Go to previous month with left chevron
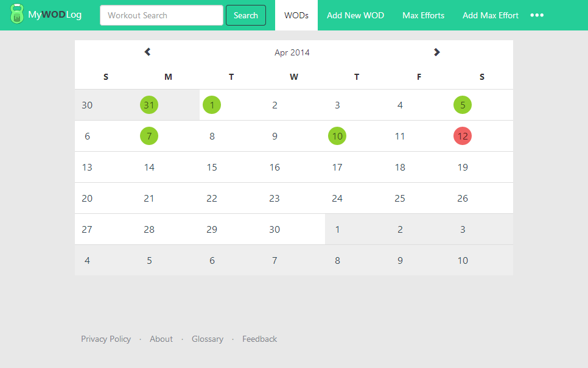Screen dimensions: 588x368 point(147,52)
